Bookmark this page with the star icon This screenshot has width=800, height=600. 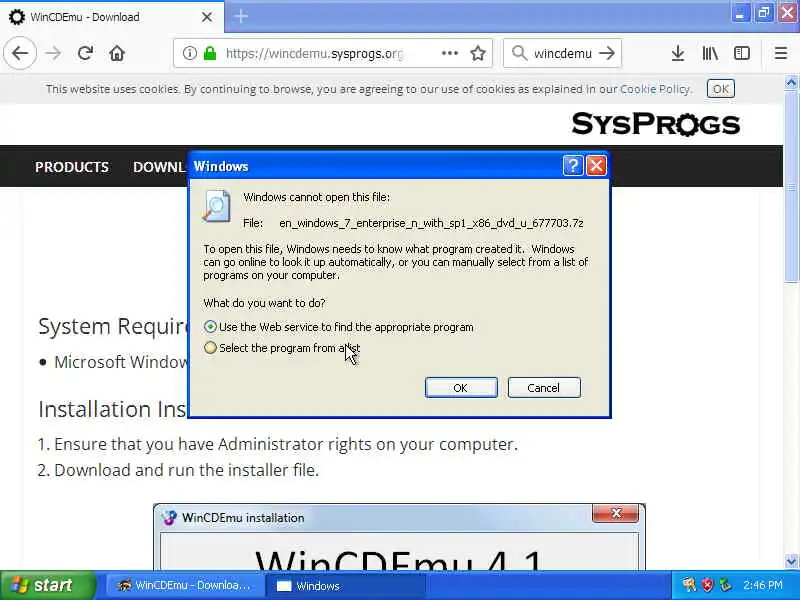pyautogui.click(x=478, y=53)
